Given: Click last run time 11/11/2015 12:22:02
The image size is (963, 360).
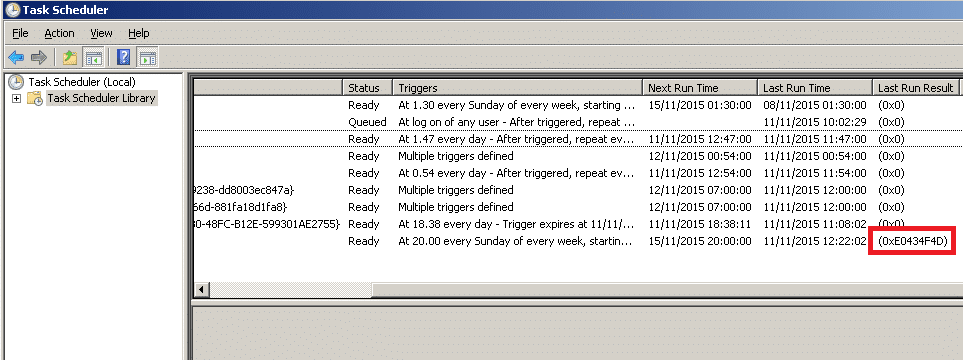Looking at the screenshot, I should click(814, 241).
